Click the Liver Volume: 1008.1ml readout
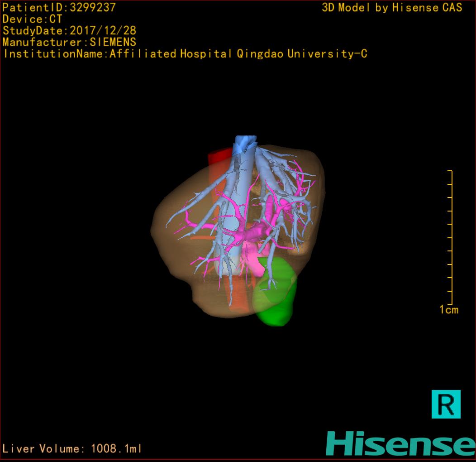 [72, 448]
